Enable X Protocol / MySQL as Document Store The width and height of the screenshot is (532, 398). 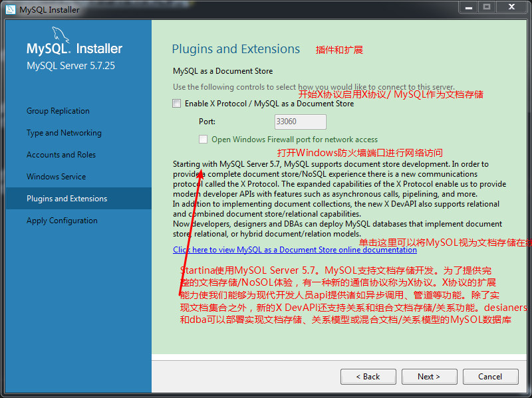177,104
